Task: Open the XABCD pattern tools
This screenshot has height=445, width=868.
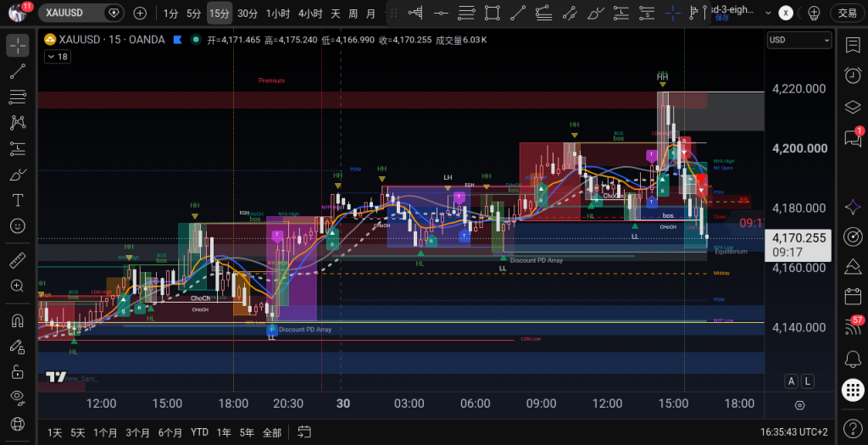Action: pos(18,122)
